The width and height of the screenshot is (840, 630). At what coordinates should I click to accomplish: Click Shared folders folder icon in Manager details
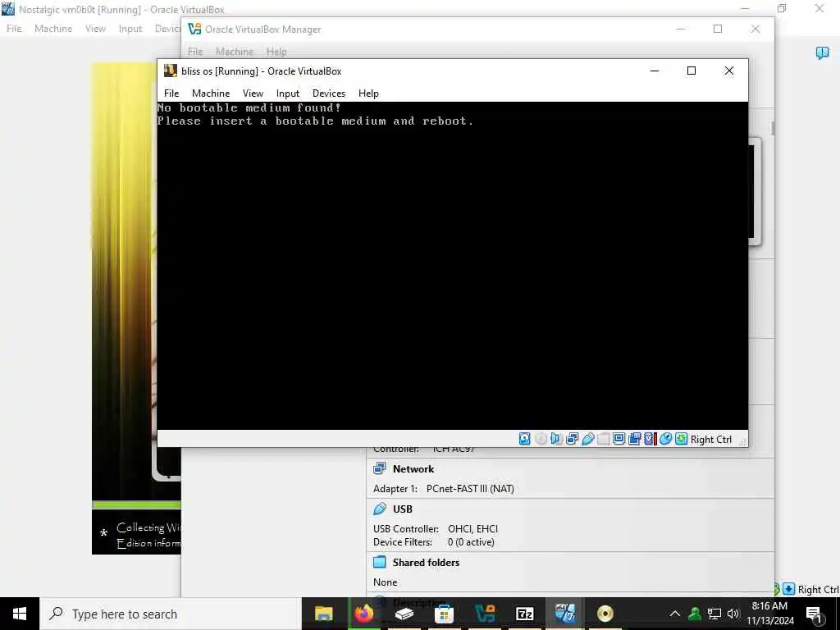point(379,562)
